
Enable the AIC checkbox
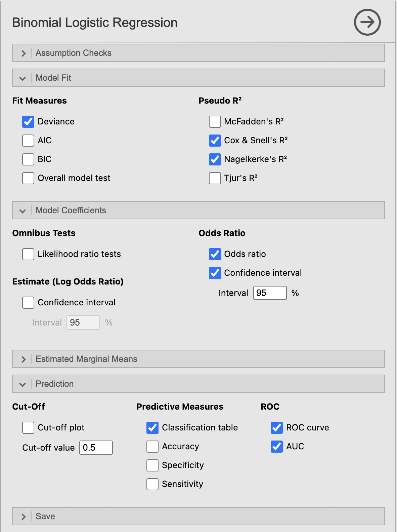[28, 141]
